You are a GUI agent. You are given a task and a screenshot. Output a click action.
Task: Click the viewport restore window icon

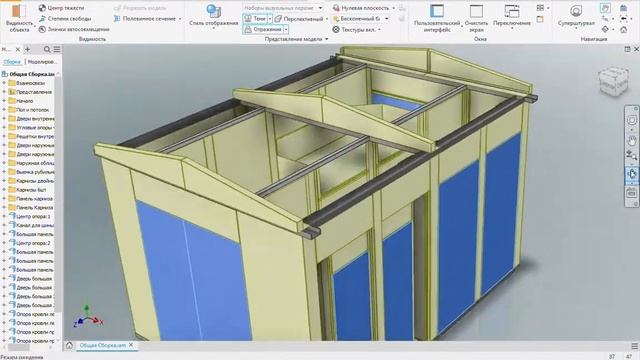tap(627, 49)
